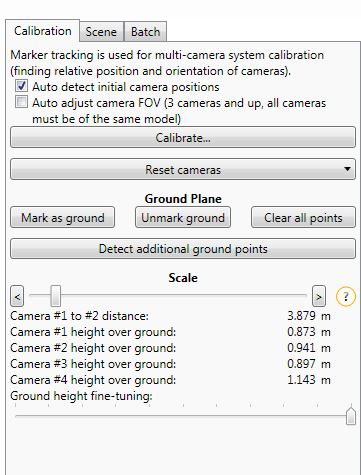The image size is (361, 475).
Task: Switch to the Batch tab
Action: pyautogui.click(x=145, y=32)
